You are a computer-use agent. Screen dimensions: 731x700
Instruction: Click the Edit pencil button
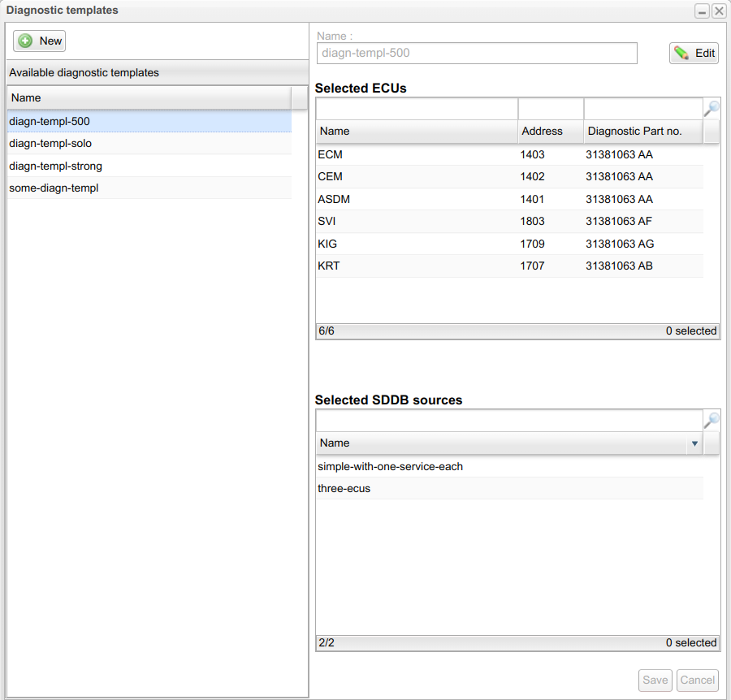coord(694,54)
